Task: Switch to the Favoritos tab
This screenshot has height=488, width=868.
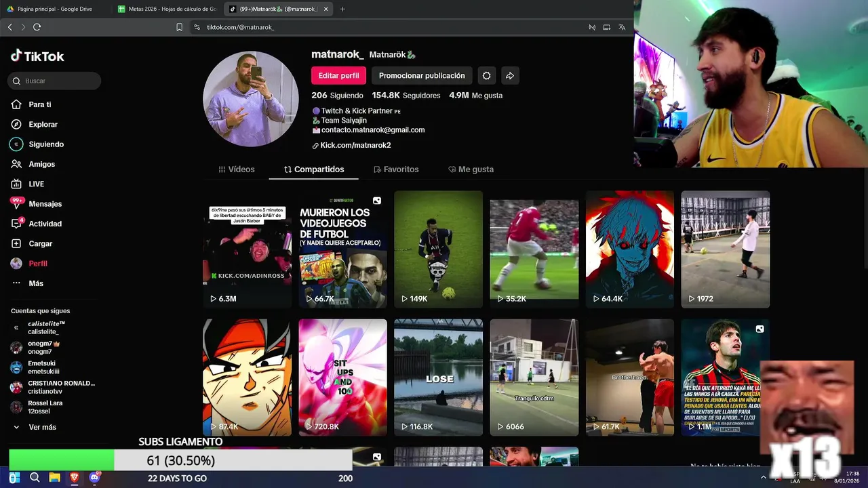Action: pyautogui.click(x=395, y=169)
